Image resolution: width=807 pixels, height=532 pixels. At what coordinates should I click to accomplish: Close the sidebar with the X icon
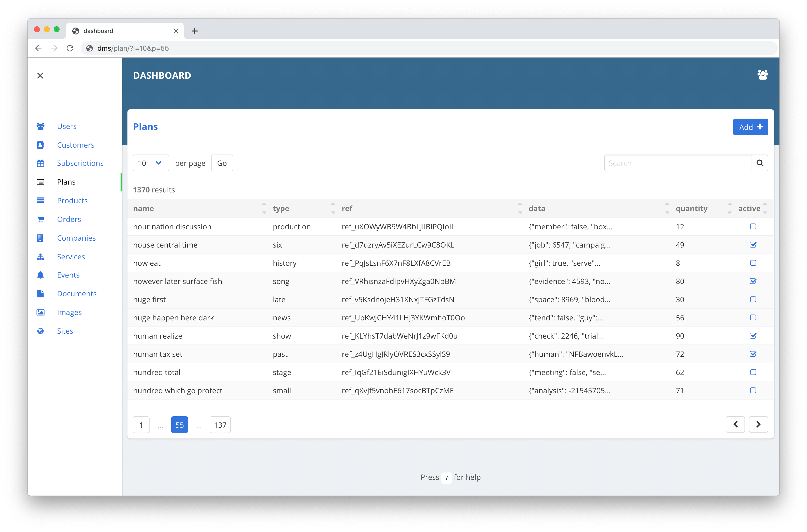pos(40,75)
